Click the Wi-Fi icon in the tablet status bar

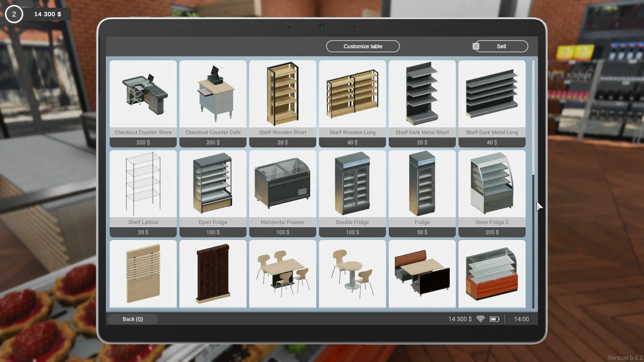481,319
